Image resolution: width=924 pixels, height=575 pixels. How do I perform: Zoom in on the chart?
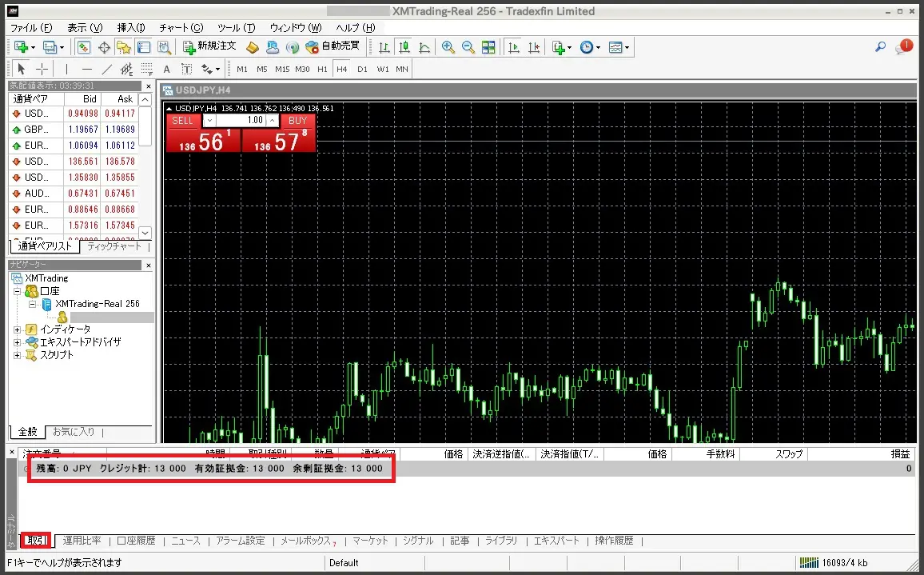tap(448, 47)
